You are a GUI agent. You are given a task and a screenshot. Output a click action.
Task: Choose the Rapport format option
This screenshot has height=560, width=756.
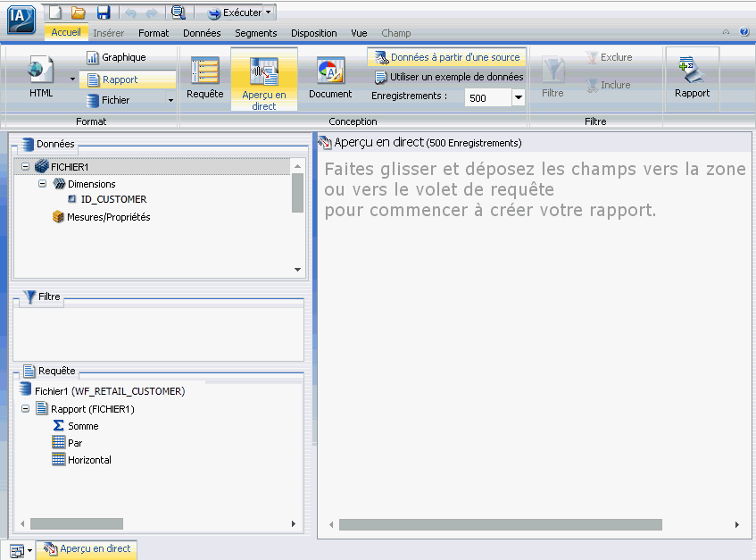[x=128, y=79]
